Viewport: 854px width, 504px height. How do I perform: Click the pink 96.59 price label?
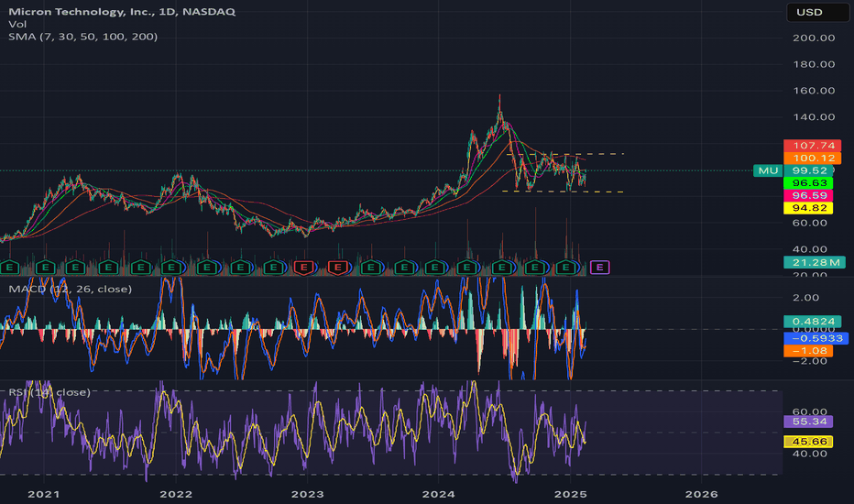click(809, 195)
